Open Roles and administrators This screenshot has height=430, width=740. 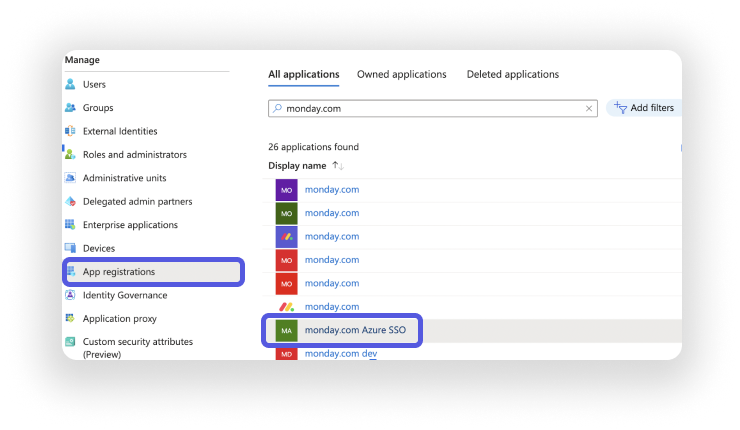pos(135,155)
